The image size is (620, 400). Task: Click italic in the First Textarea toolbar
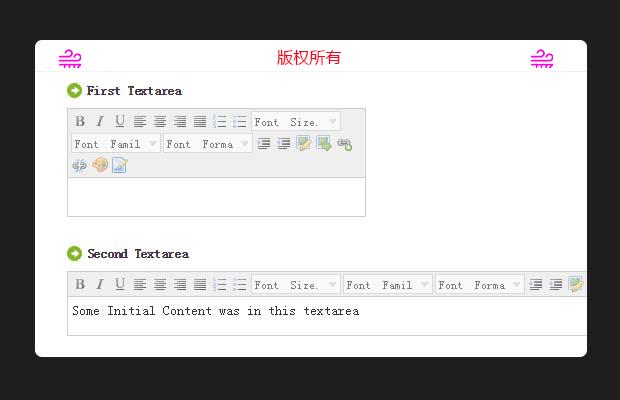click(100, 122)
